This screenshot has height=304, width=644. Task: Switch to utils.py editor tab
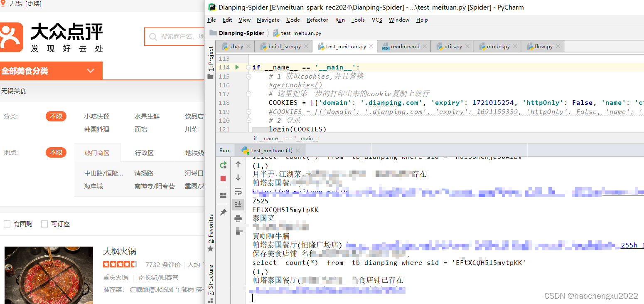click(452, 46)
